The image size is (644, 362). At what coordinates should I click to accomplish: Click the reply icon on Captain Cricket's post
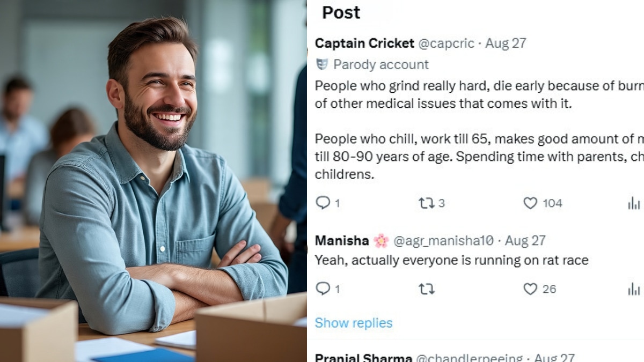pyautogui.click(x=324, y=203)
